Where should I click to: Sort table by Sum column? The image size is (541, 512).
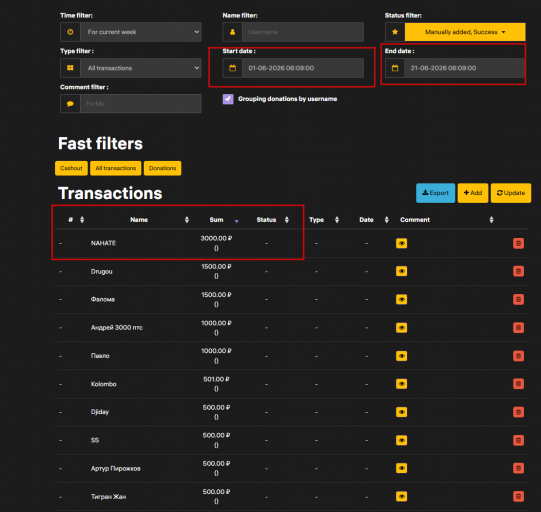(236, 221)
